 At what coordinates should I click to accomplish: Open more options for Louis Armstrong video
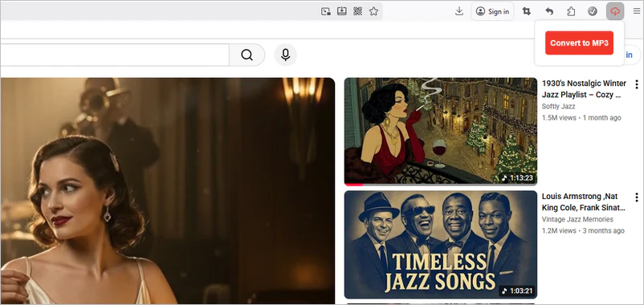(x=636, y=197)
